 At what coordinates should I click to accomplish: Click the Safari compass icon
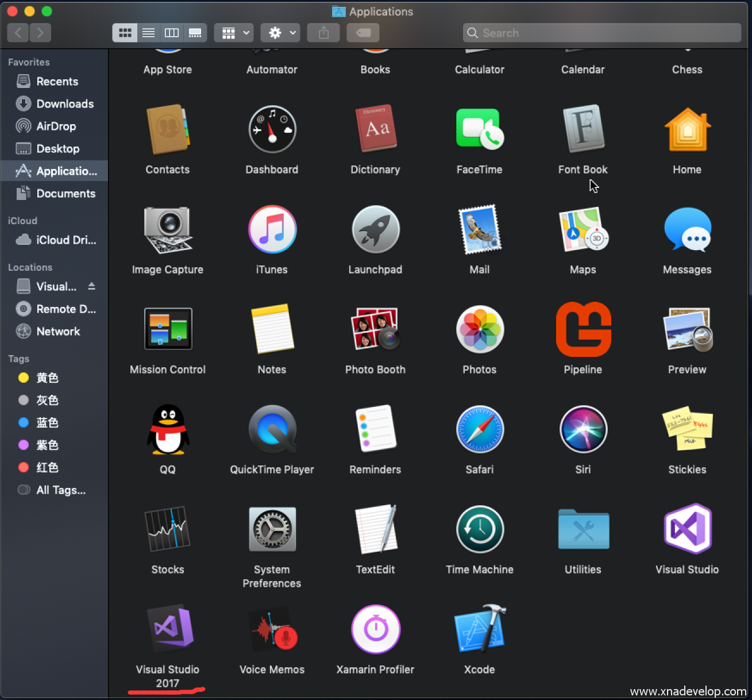[480, 429]
